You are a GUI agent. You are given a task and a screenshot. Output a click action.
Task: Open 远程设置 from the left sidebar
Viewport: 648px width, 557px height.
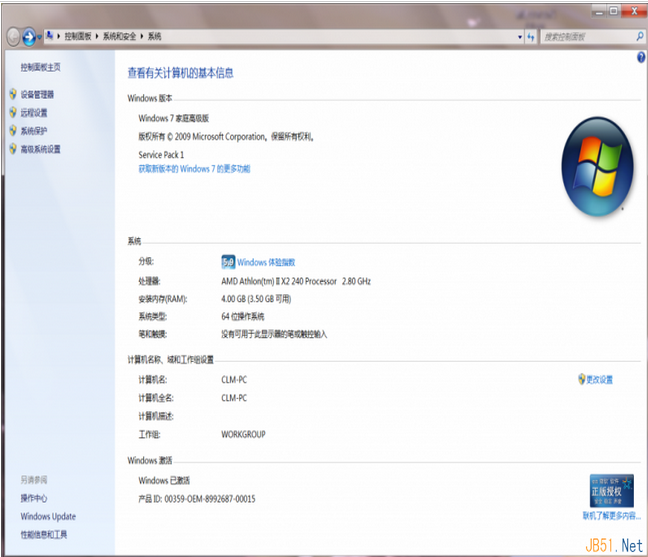coord(34,113)
